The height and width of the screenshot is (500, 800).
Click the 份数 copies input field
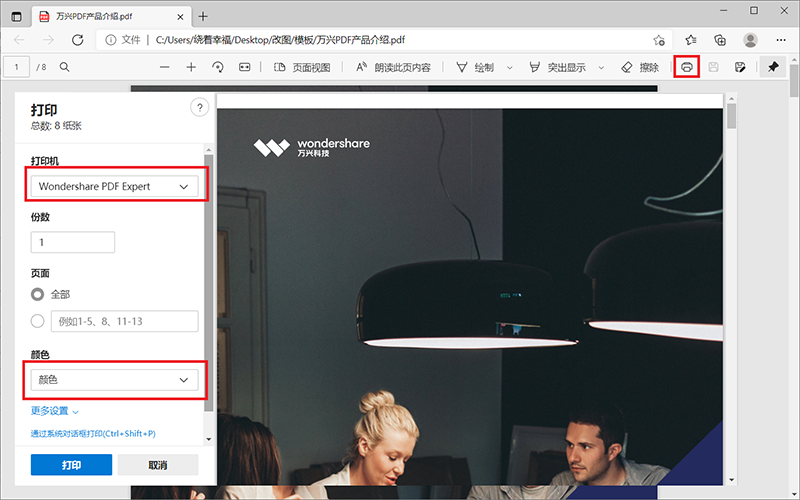click(x=73, y=242)
